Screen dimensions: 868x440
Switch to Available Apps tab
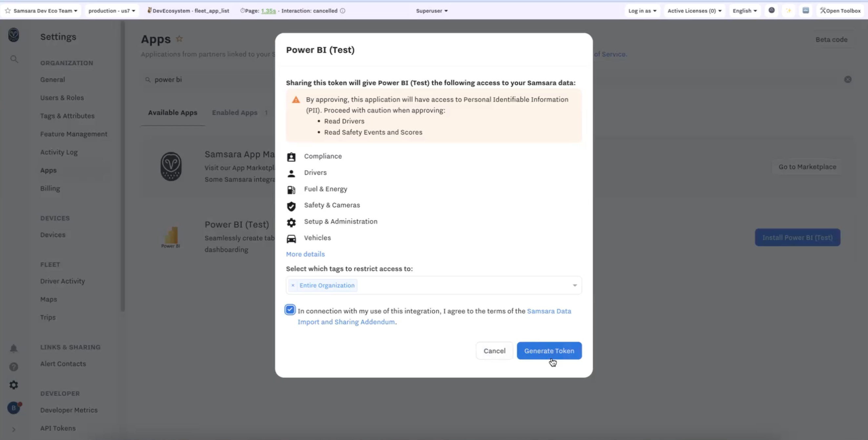[173, 112]
